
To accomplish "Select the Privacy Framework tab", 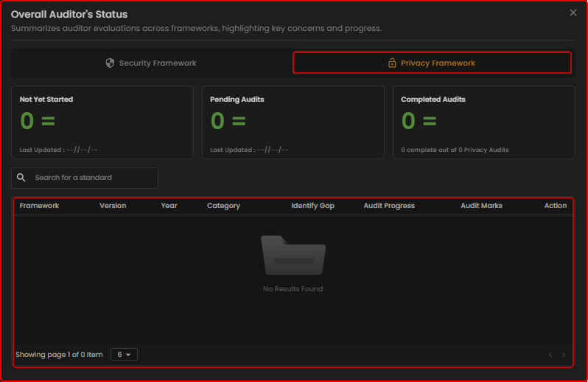I will [x=432, y=63].
